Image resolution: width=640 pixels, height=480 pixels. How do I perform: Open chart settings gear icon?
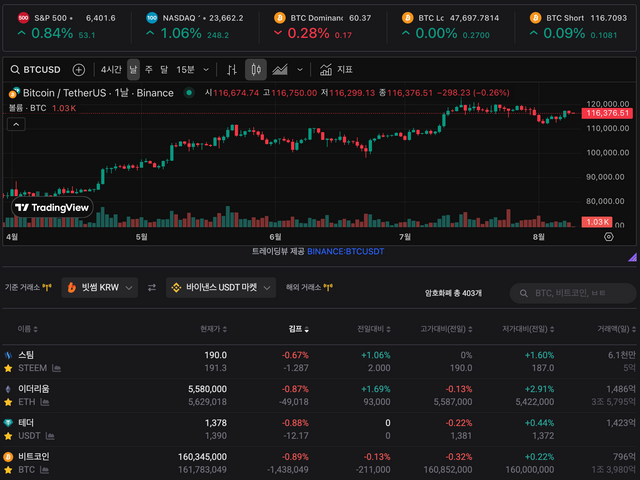(608, 237)
